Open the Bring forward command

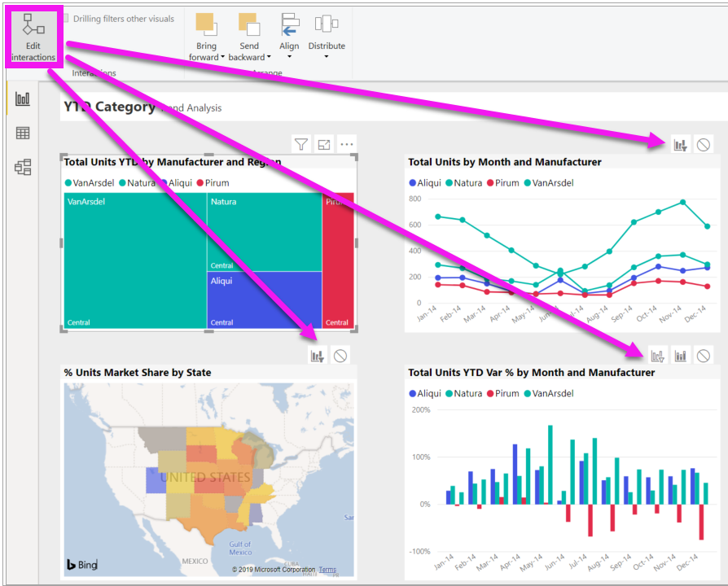coord(206,37)
